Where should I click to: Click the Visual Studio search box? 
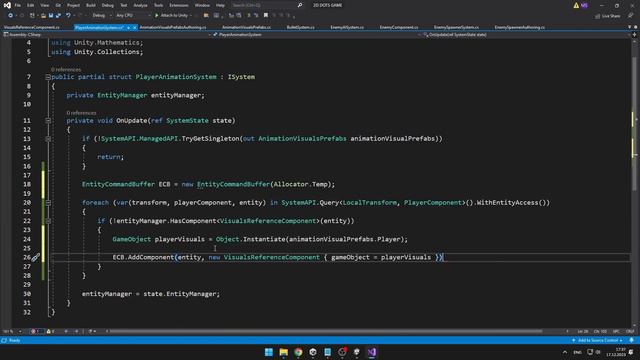(x=267, y=5)
